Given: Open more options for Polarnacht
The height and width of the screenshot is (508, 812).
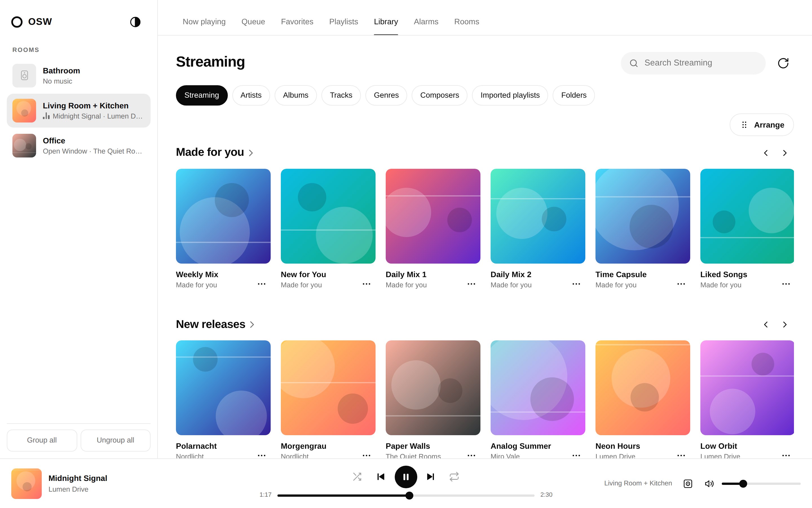Looking at the screenshot, I should [x=261, y=455].
